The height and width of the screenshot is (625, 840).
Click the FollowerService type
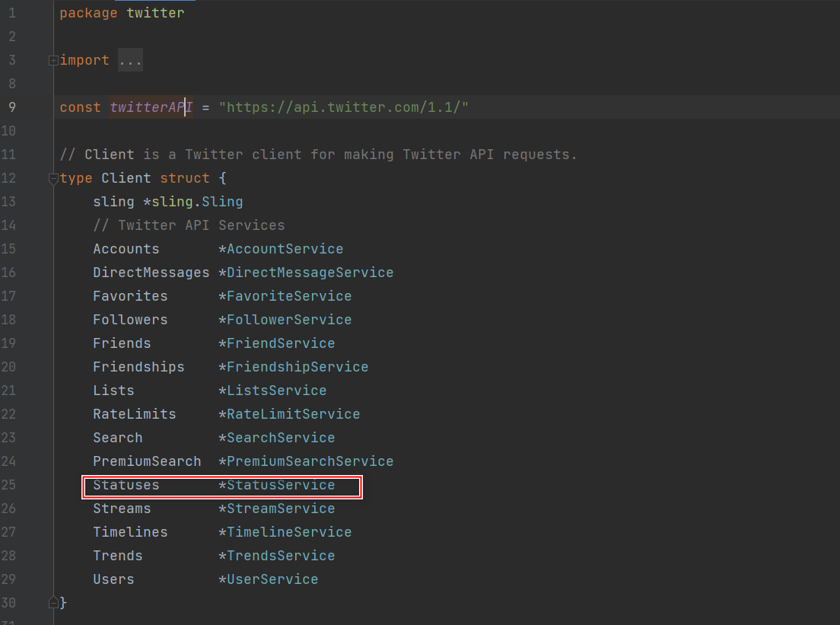click(289, 320)
